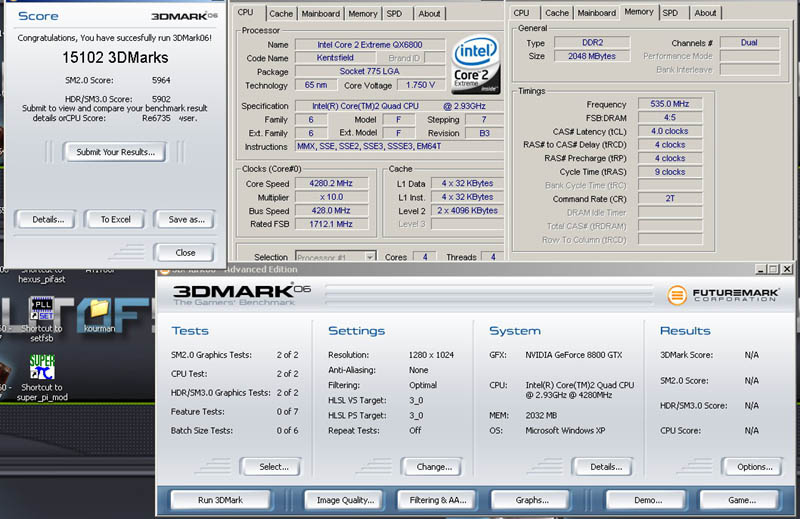Image resolution: width=800 pixels, height=519 pixels.
Task: Select SPD tab in right CPU-Z window
Action: click(x=670, y=13)
